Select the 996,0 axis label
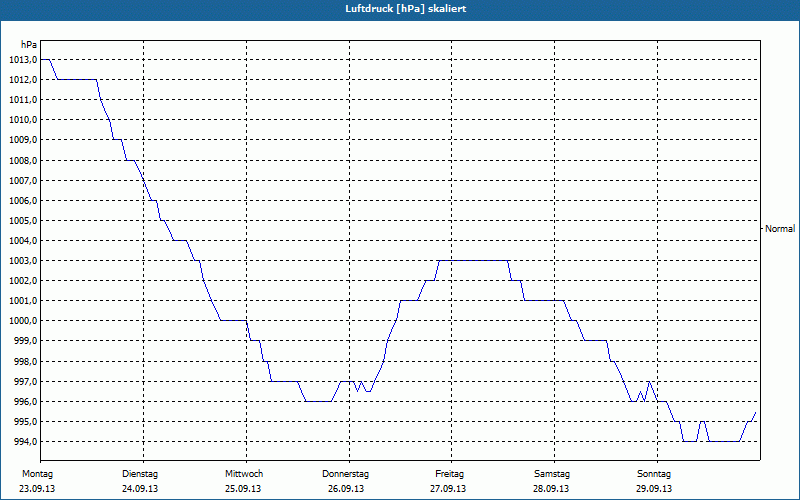The width and height of the screenshot is (800, 500). point(25,402)
